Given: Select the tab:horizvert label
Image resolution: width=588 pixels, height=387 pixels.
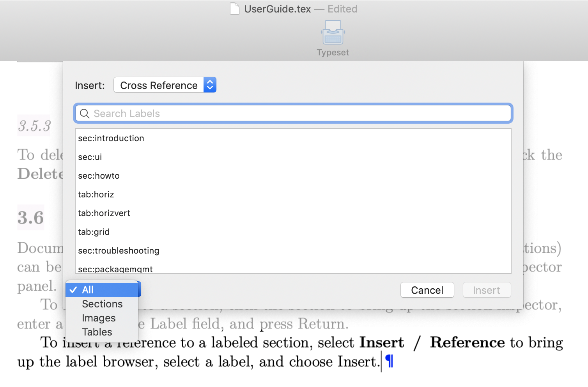Looking at the screenshot, I should click(293, 213).
